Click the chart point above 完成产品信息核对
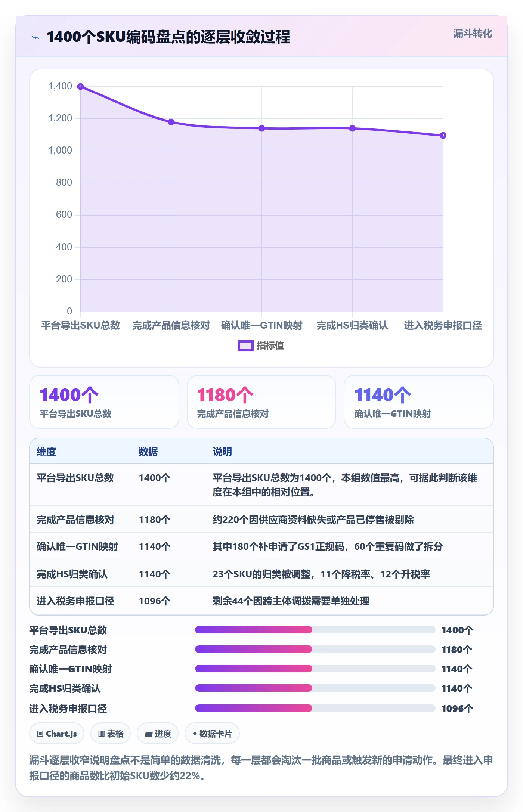The width and height of the screenshot is (523, 812). coord(171,122)
